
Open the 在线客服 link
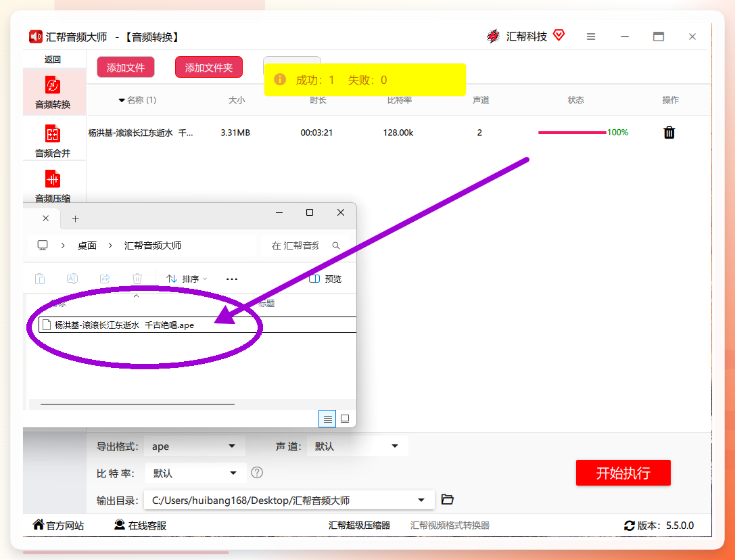(x=140, y=526)
